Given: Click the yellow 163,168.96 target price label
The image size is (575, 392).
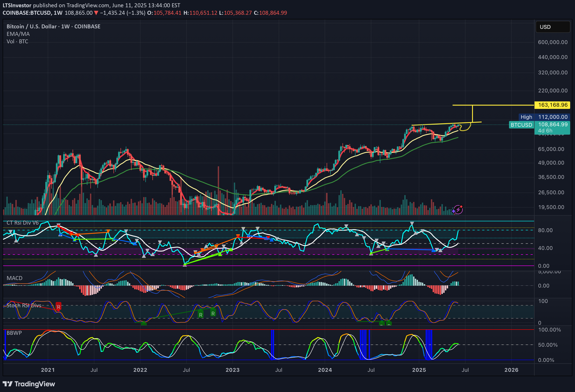Looking at the screenshot, I should (x=553, y=105).
